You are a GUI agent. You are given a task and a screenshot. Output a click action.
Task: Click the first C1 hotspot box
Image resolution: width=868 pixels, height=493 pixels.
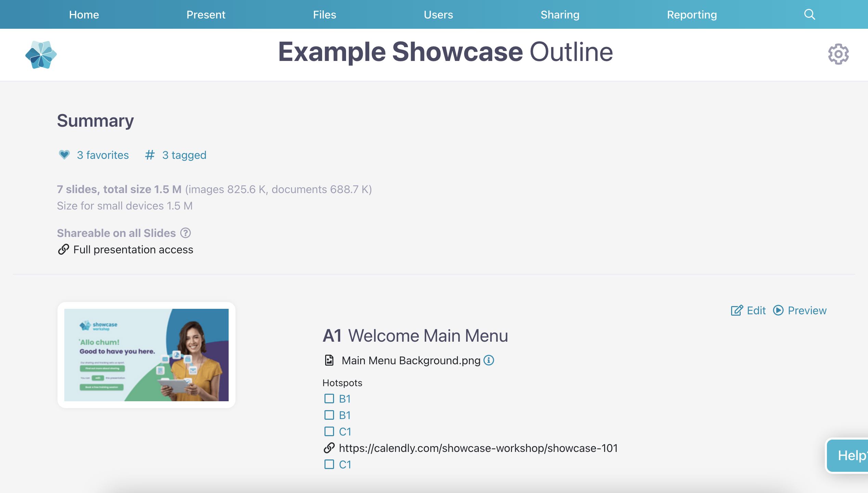329,431
